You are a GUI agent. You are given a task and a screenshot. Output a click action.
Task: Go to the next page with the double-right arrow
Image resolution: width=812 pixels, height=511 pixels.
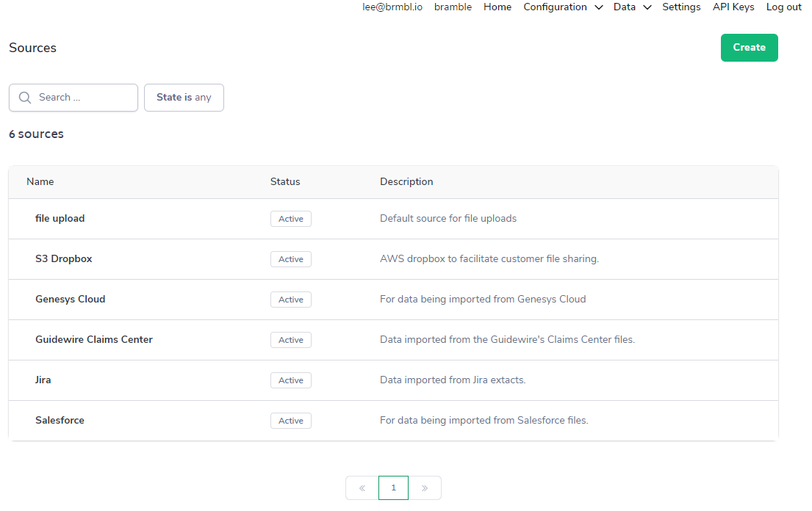(425, 488)
